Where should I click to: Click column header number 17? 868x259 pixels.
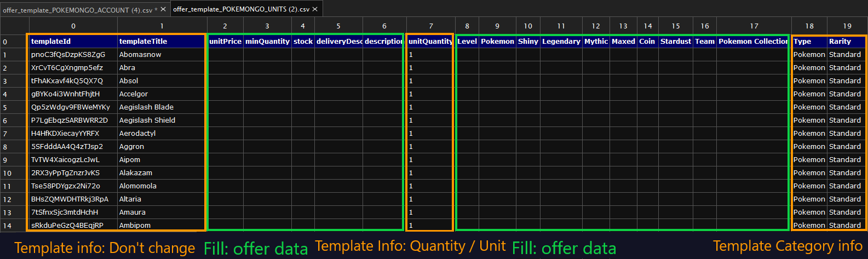click(754, 26)
